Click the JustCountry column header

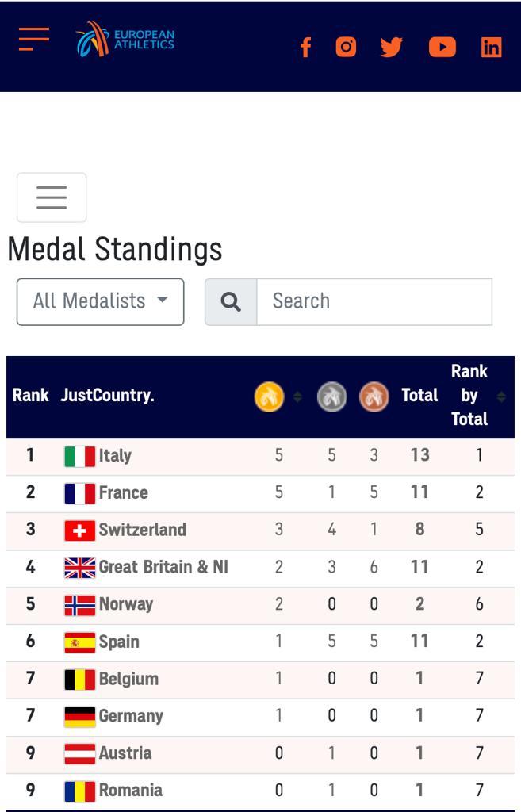pos(107,396)
